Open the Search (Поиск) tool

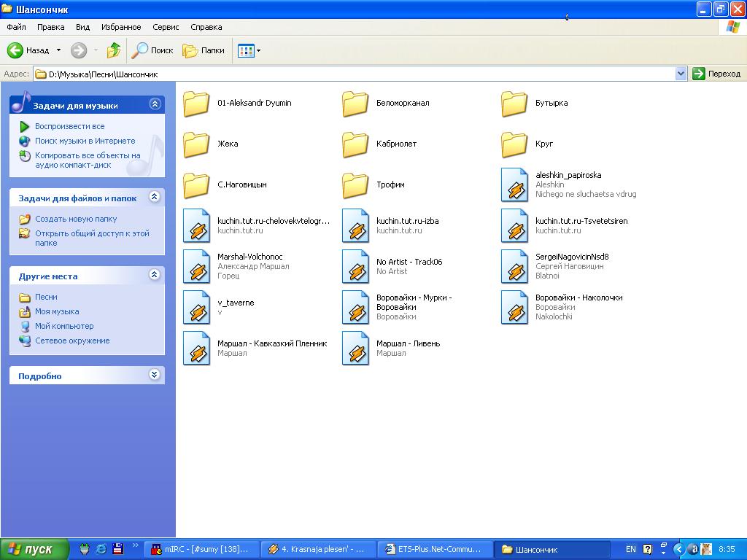[x=152, y=50]
